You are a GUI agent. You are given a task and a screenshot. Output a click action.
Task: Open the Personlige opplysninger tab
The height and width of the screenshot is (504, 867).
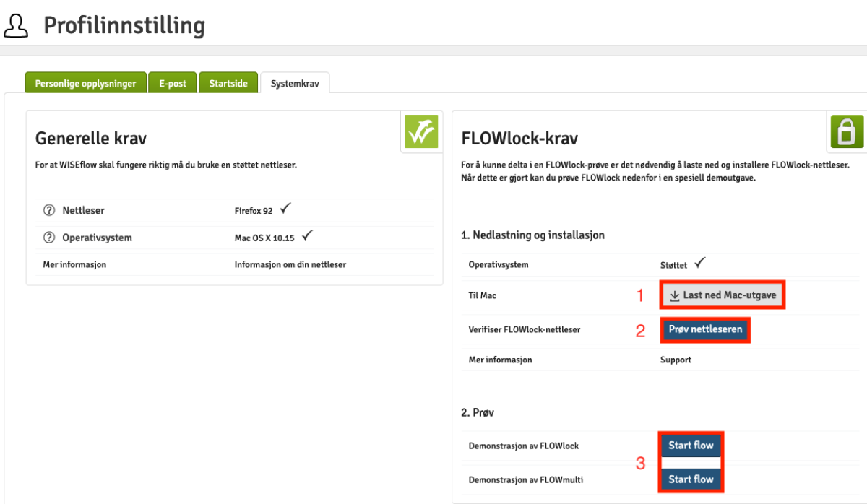tap(85, 83)
